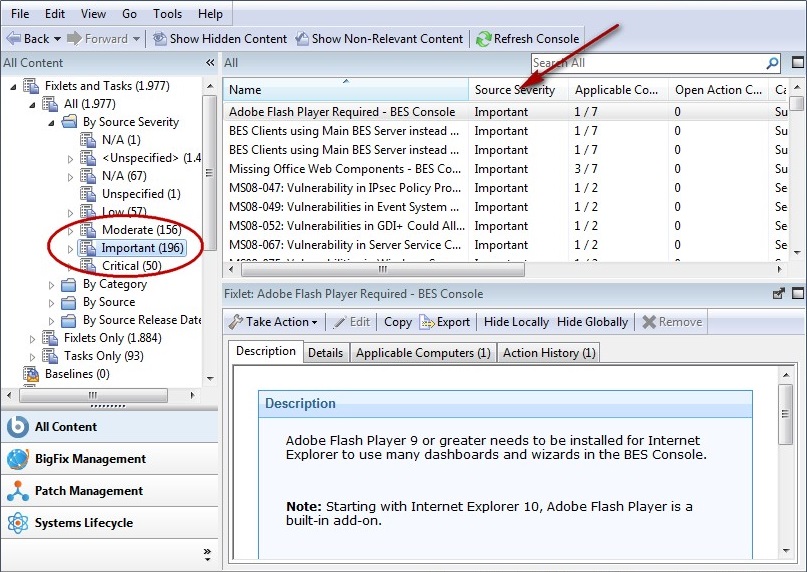Sort by the Source Severity column header

[514, 90]
